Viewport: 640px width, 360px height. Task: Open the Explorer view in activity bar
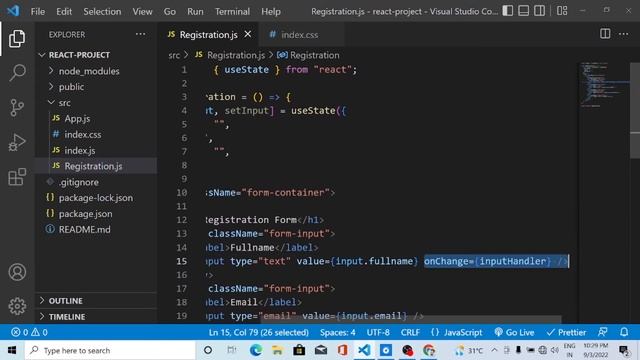pyautogui.click(x=17, y=38)
